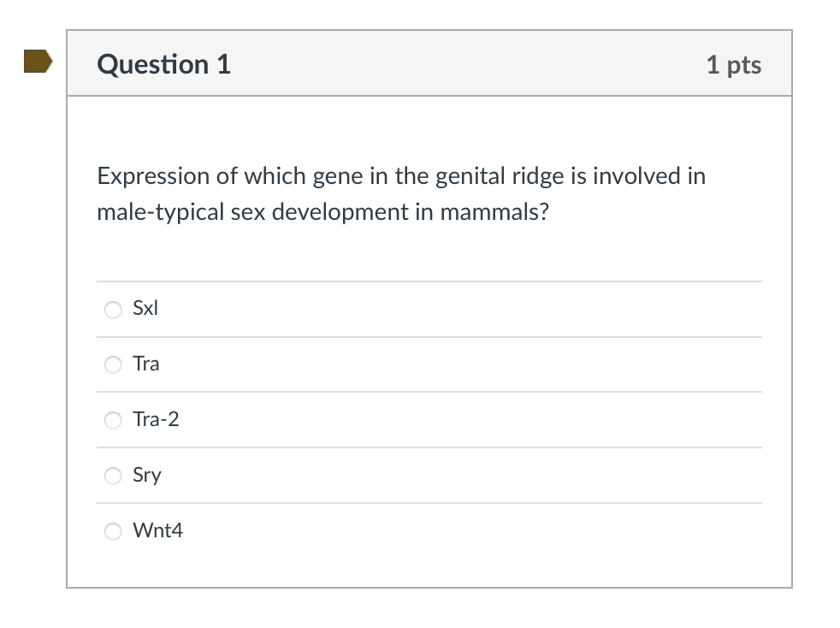
Task: Choose the Tra radio option
Action: pos(113,365)
